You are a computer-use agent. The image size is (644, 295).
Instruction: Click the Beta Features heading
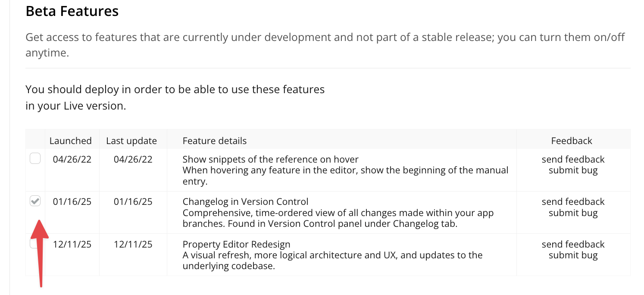(72, 11)
